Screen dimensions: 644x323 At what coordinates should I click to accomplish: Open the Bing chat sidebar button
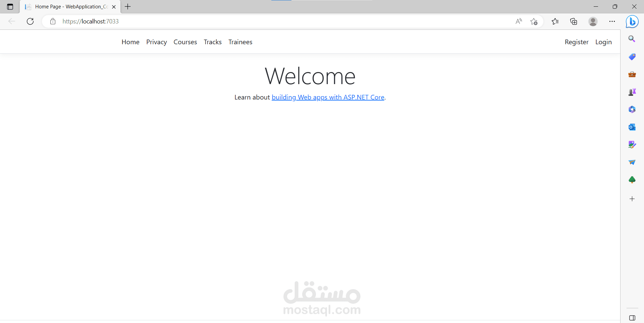coord(632,22)
